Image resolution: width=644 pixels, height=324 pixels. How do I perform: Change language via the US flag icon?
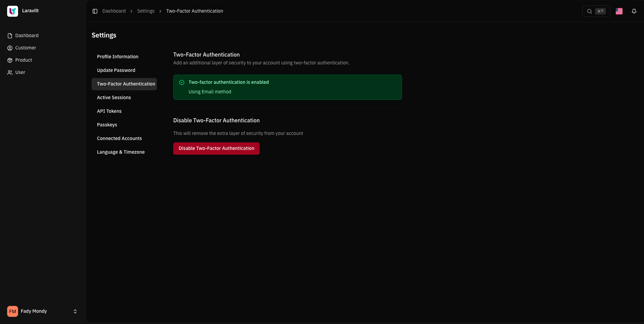point(619,11)
